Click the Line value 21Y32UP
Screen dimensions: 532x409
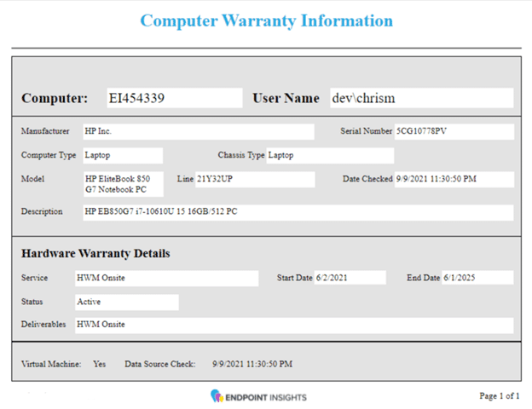255,180
